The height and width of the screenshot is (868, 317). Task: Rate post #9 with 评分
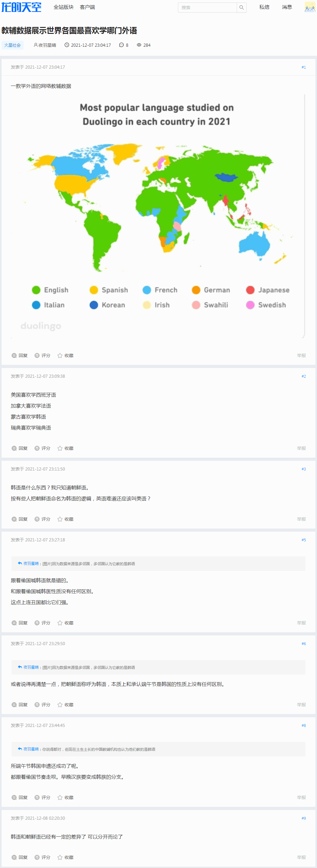point(42,857)
